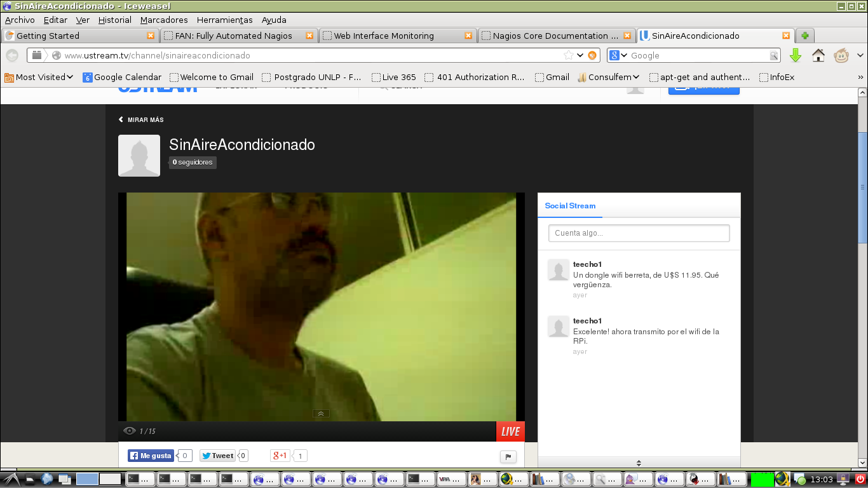The image size is (868, 488).
Task: Close the Nagios Core Documentation tab
Action: click(x=627, y=36)
